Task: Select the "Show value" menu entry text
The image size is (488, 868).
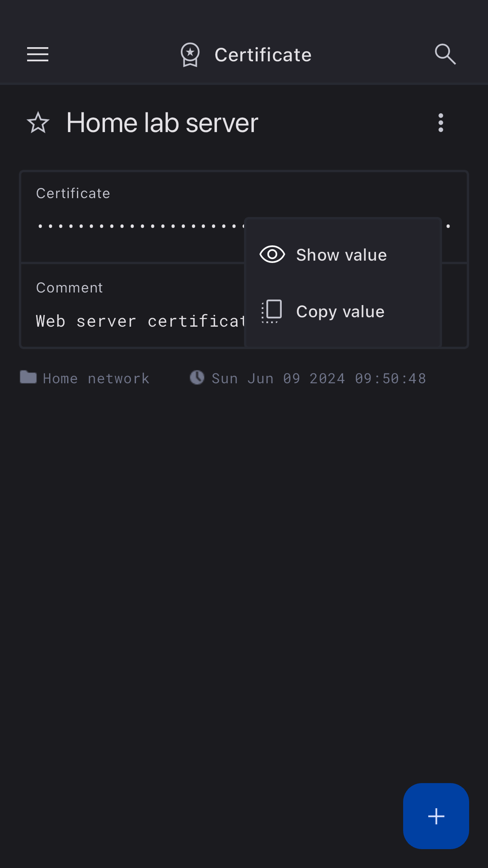Action: coord(341,255)
